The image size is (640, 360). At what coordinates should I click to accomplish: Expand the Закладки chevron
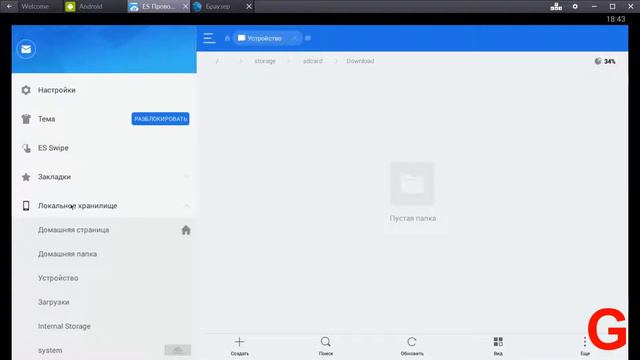point(187,177)
